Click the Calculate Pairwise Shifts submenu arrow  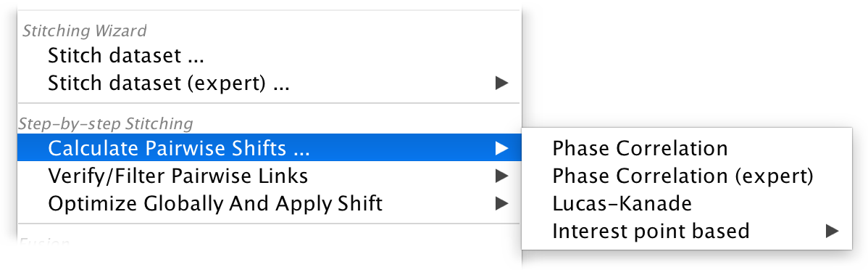pos(501,148)
